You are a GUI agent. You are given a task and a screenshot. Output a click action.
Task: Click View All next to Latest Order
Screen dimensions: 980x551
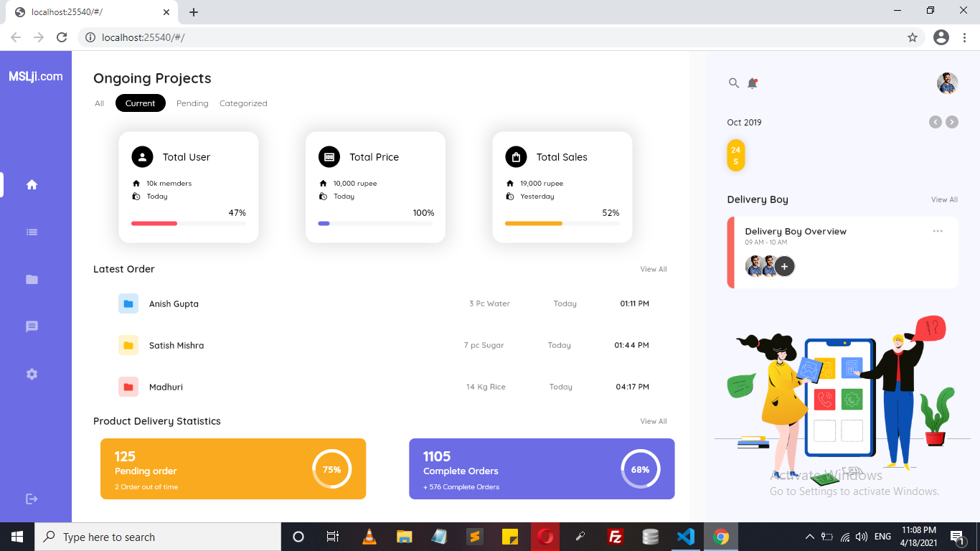(x=653, y=269)
